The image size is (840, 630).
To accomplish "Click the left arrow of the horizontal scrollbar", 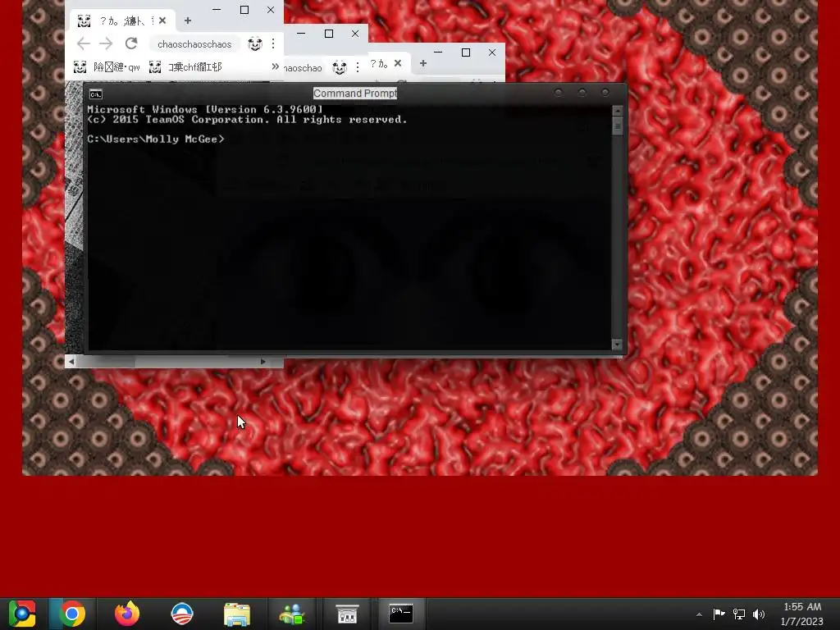I will point(71,362).
